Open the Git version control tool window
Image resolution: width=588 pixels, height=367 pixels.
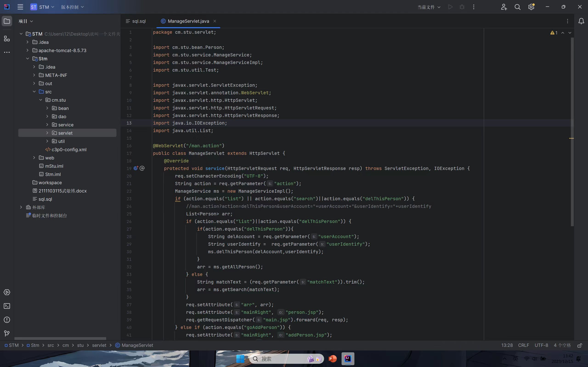(7, 333)
